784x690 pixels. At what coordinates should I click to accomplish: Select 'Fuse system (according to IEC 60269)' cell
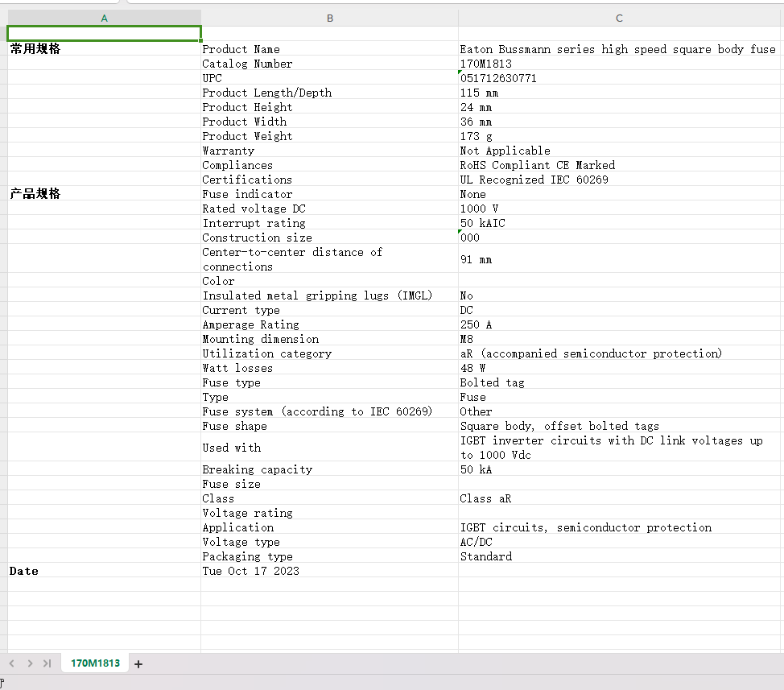pos(329,411)
